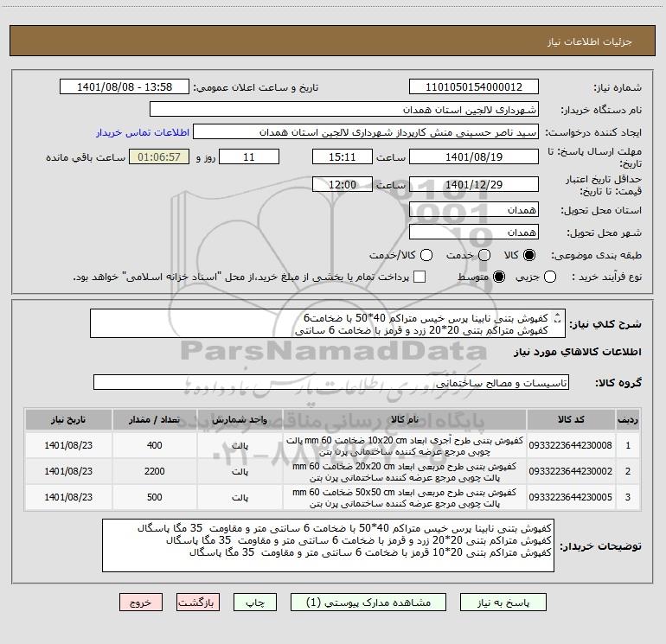Click the 10x20 cm brick-pattern paver name

(x=405, y=446)
